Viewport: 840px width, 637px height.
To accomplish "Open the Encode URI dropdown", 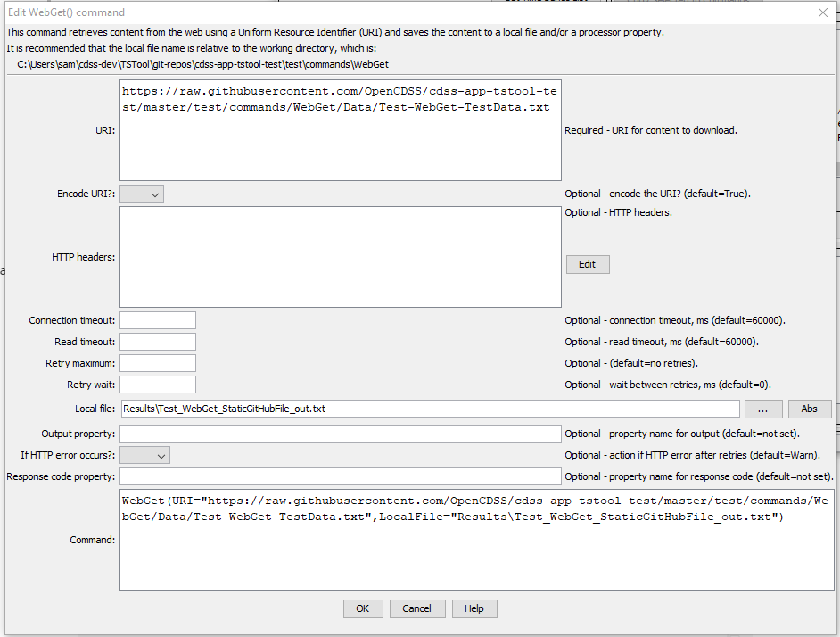I will click(x=141, y=193).
